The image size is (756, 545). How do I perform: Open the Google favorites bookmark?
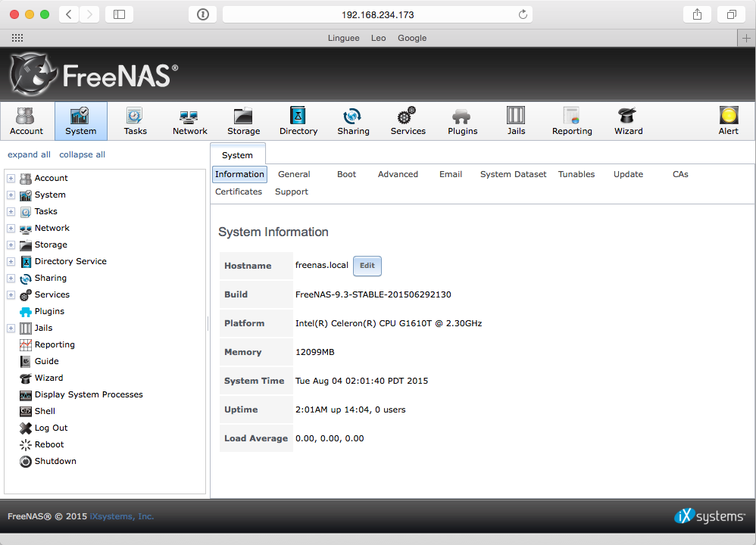(x=412, y=38)
